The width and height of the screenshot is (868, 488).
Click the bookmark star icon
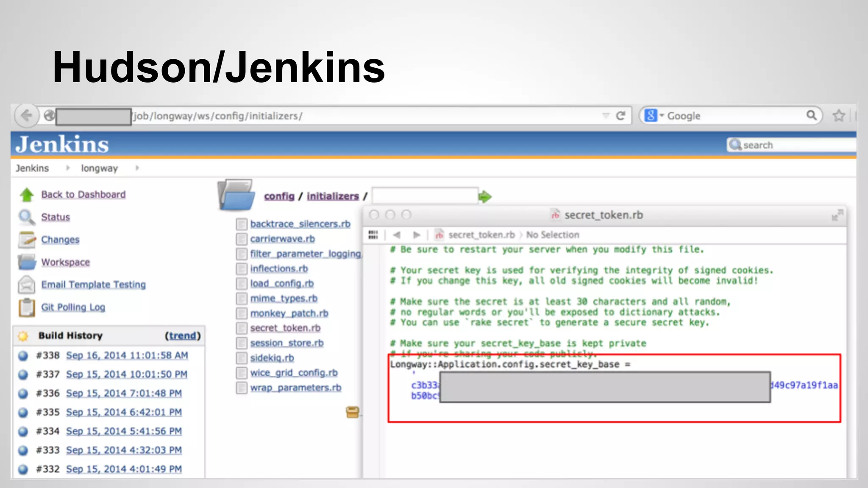[x=839, y=116]
